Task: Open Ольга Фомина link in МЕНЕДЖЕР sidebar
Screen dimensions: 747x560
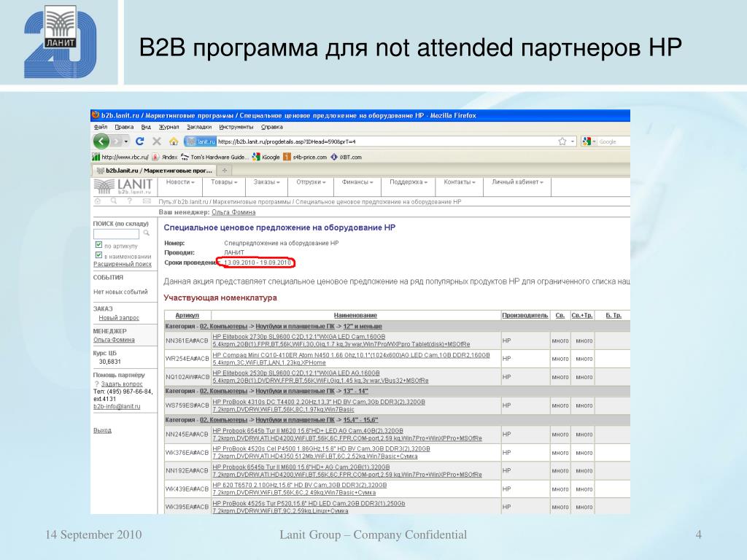Action: 114,340
